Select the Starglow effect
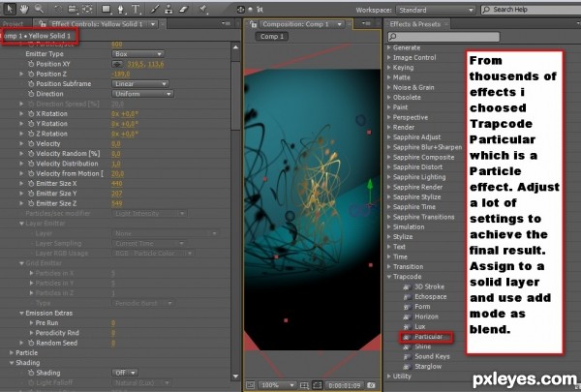This screenshot has height=392, width=581. click(x=428, y=367)
